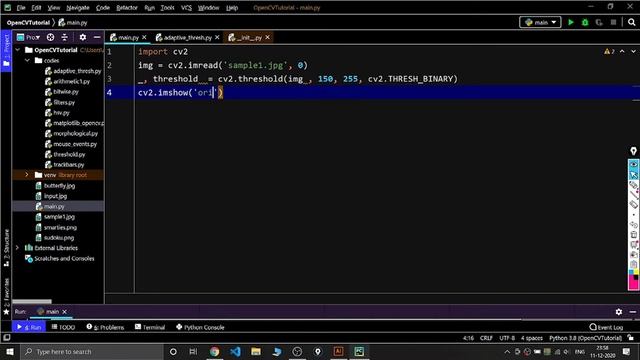This screenshot has width=640, height=360.
Task: Click UTF-8 encoding in status bar
Action: pos(507,338)
